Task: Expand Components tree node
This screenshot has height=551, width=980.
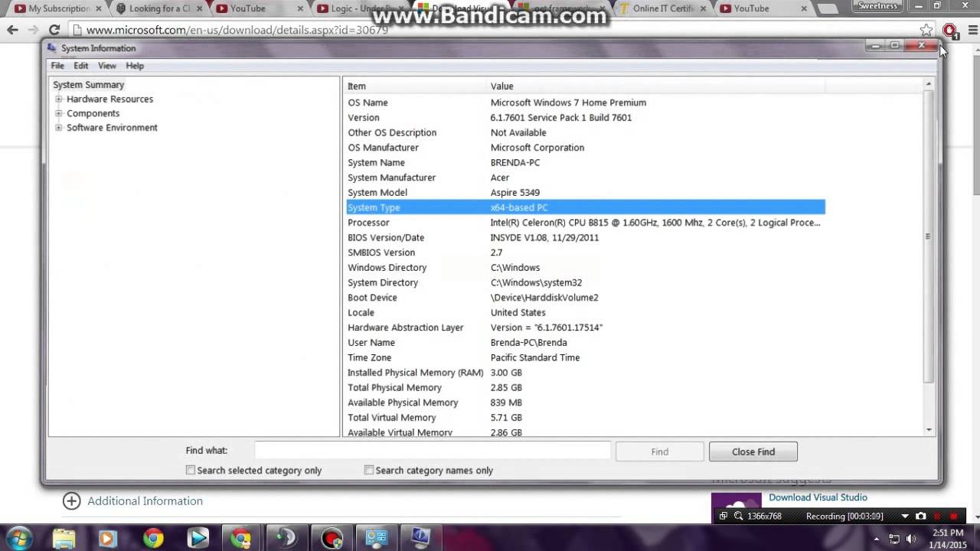Action: point(59,113)
